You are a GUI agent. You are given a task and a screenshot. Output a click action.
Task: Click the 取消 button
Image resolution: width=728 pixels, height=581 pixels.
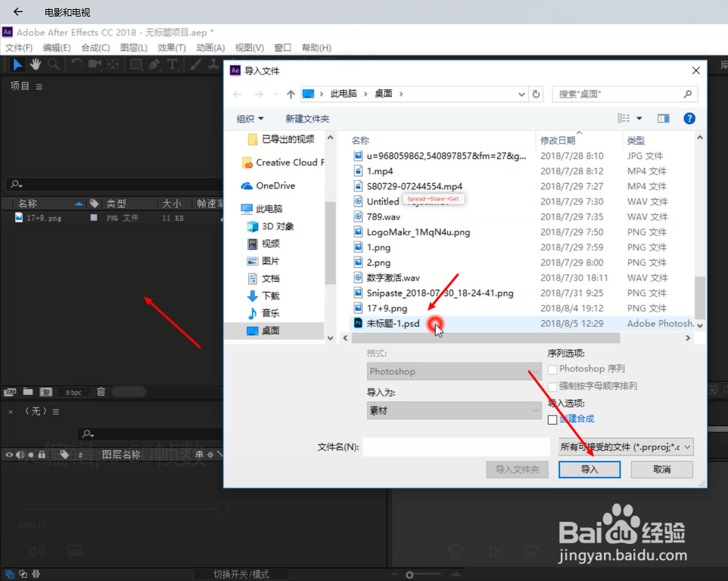(661, 469)
